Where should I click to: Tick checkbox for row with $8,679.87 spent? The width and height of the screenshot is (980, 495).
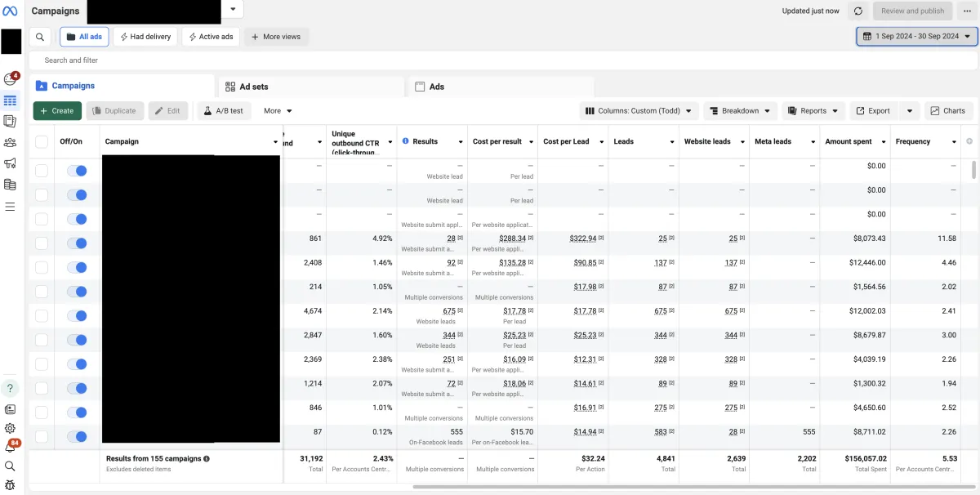(42, 340)
